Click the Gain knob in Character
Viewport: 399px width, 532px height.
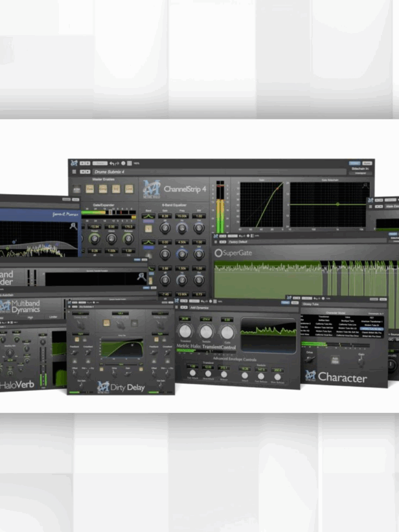tap(361, 362)
